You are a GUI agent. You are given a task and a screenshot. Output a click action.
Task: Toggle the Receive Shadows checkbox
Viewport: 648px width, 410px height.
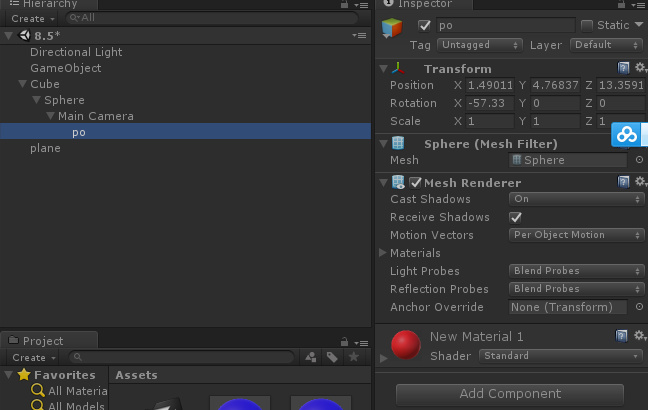coord(515,217)
